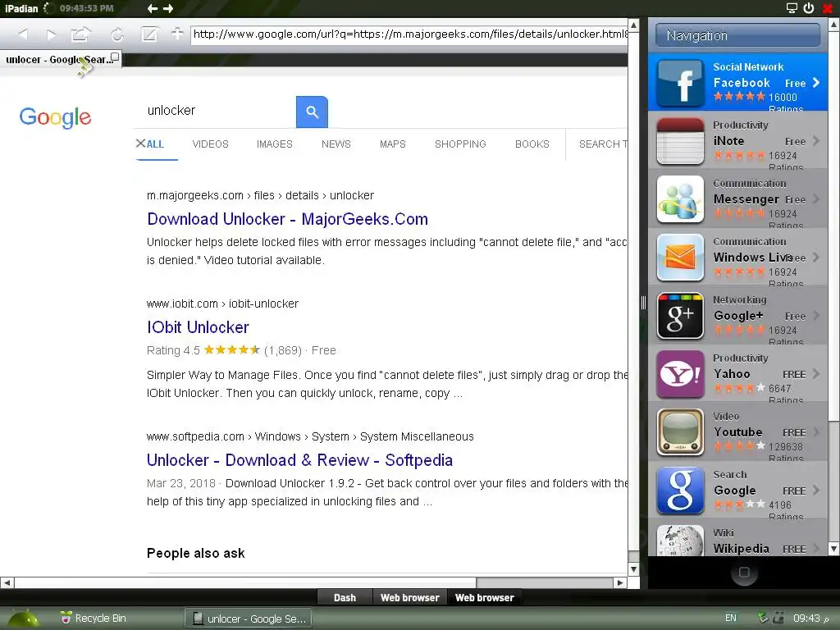Screen dimensions: 840x630
Task: Open IObit Unlocker result link
Action: [198, 327]
